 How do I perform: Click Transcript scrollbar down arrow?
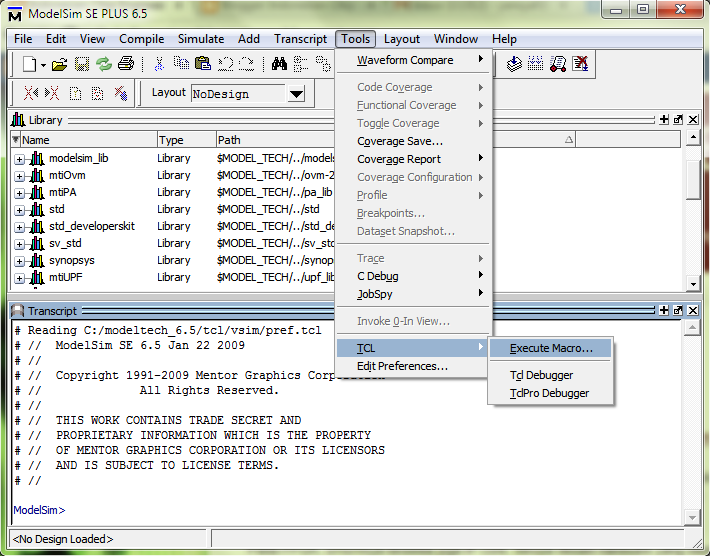(x=692, y=517)
